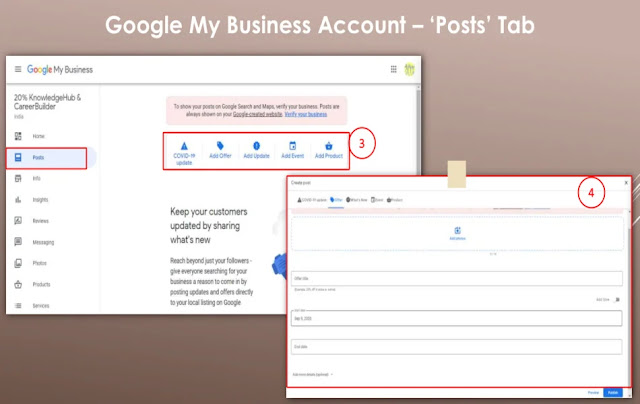Viewport: 640px width, 404px height.
Task: Click the Preview button
Action: [593, 393]
